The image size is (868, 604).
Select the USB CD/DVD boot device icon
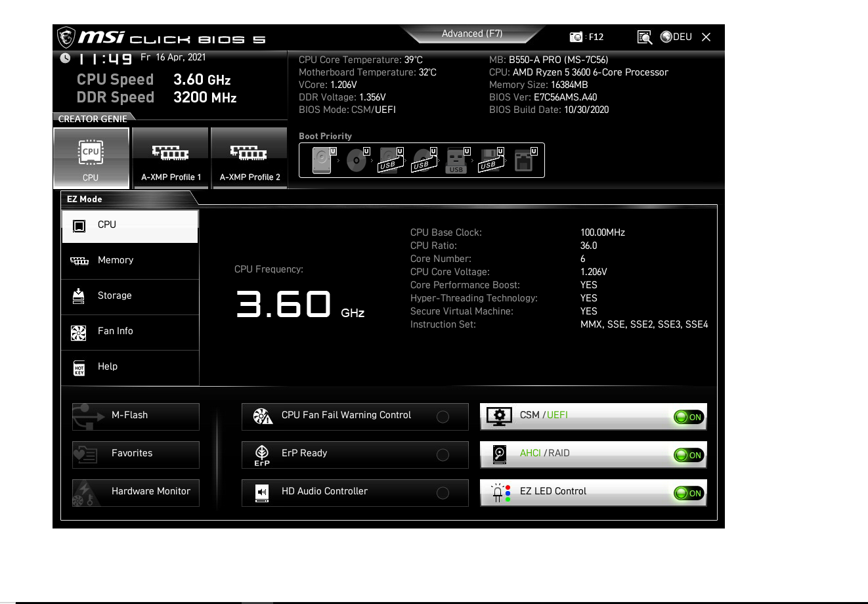(x=424, y=160)
